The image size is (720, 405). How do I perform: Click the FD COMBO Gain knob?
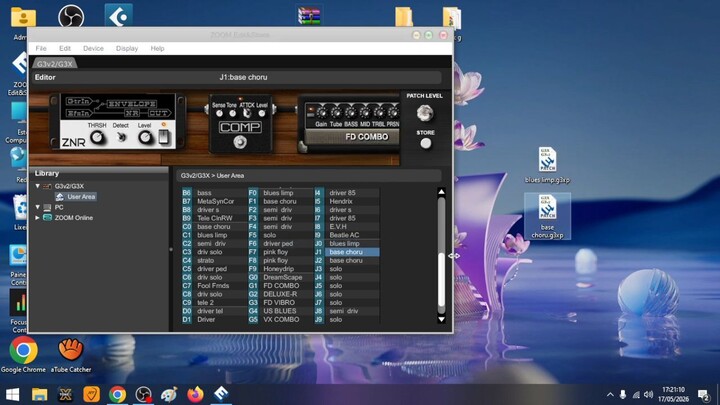tap(321, 113)
